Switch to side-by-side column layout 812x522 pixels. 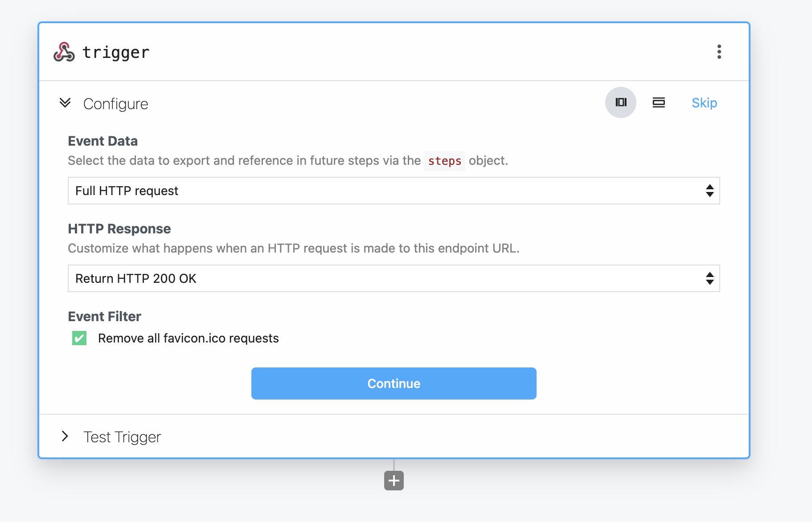tap(620, 102)
